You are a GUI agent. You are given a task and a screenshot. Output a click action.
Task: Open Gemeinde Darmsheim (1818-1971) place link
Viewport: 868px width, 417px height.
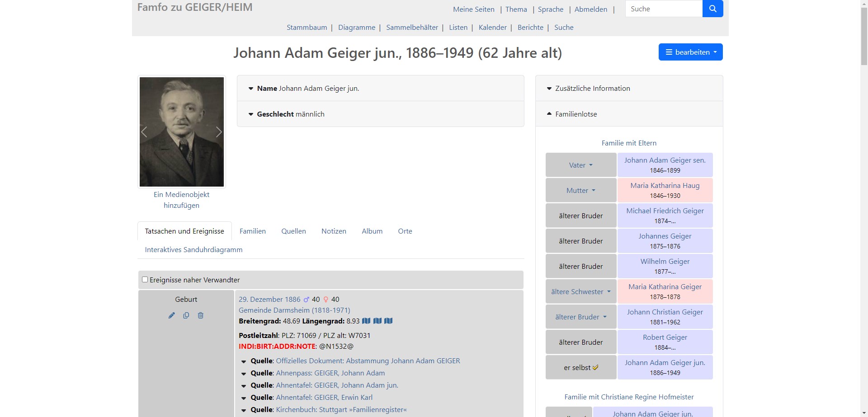(x=294, y=310)
